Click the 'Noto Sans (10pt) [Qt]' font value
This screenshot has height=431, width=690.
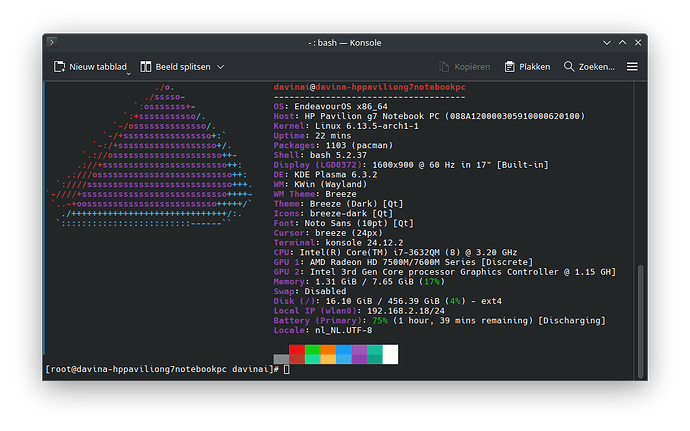point(359,223)
